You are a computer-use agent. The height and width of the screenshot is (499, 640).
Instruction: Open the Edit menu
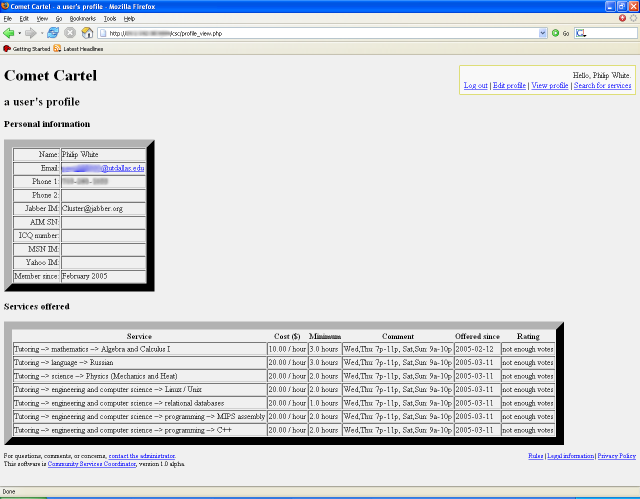click(24, 19)
